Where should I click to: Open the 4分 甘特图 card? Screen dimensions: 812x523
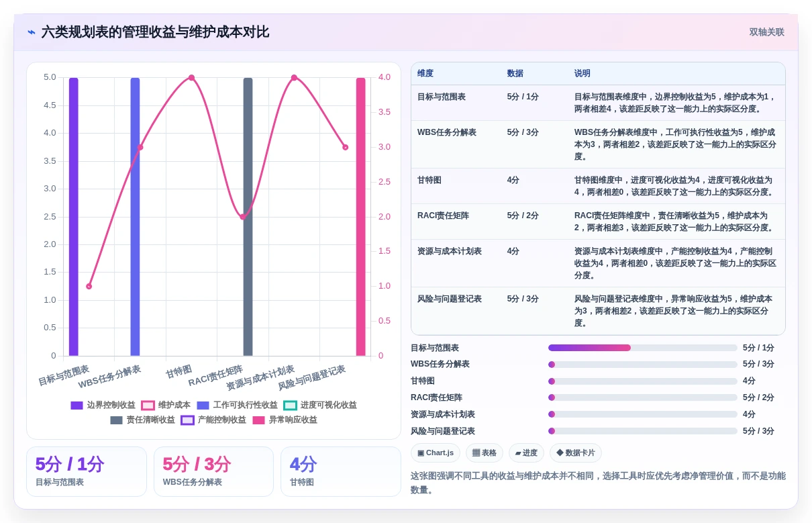(x=340, y=472)
